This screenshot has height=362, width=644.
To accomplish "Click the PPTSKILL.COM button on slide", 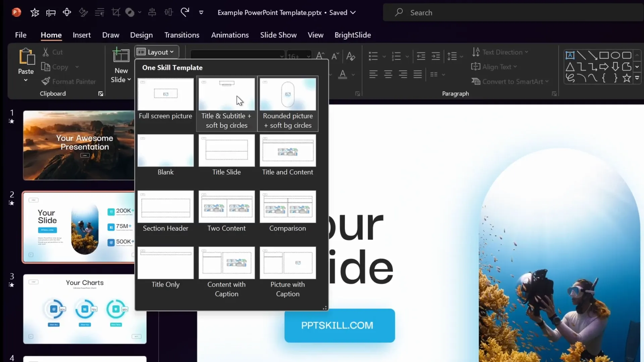I will click(x=339, y=325).
